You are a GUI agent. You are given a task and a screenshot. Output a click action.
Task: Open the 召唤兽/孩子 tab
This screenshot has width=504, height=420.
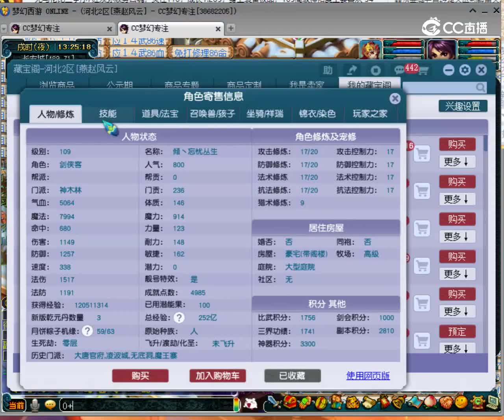pos(212,114)
